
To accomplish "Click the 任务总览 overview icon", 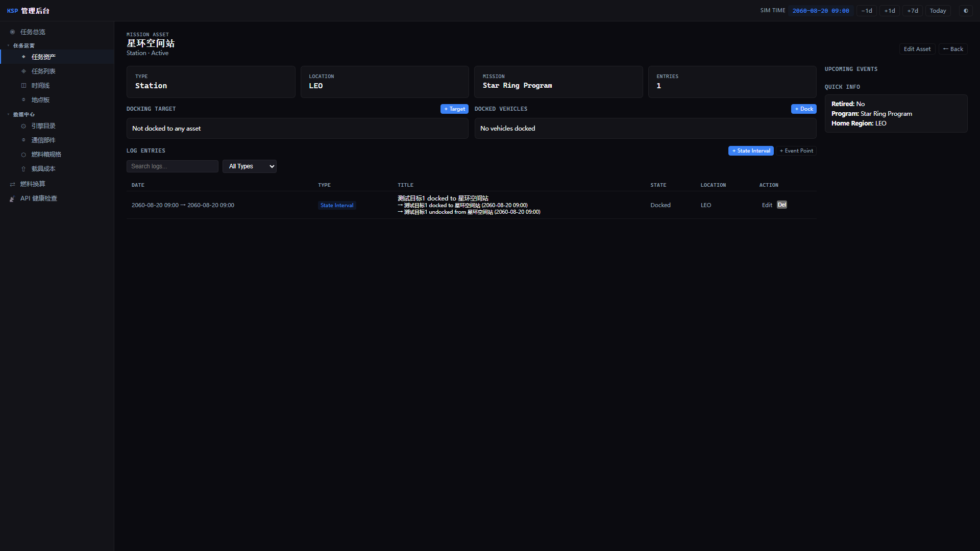I will 12,32.
